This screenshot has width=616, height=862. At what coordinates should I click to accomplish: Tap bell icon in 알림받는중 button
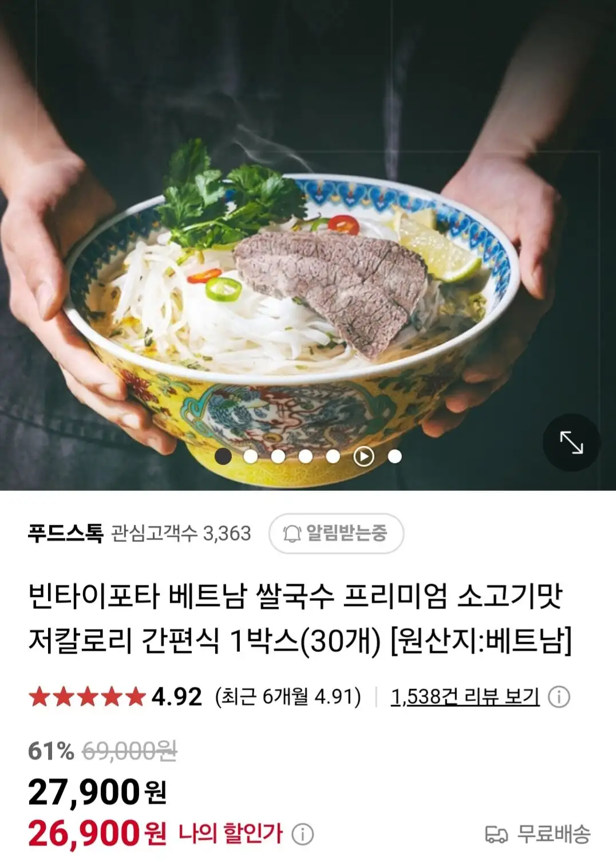pos(292,534)
